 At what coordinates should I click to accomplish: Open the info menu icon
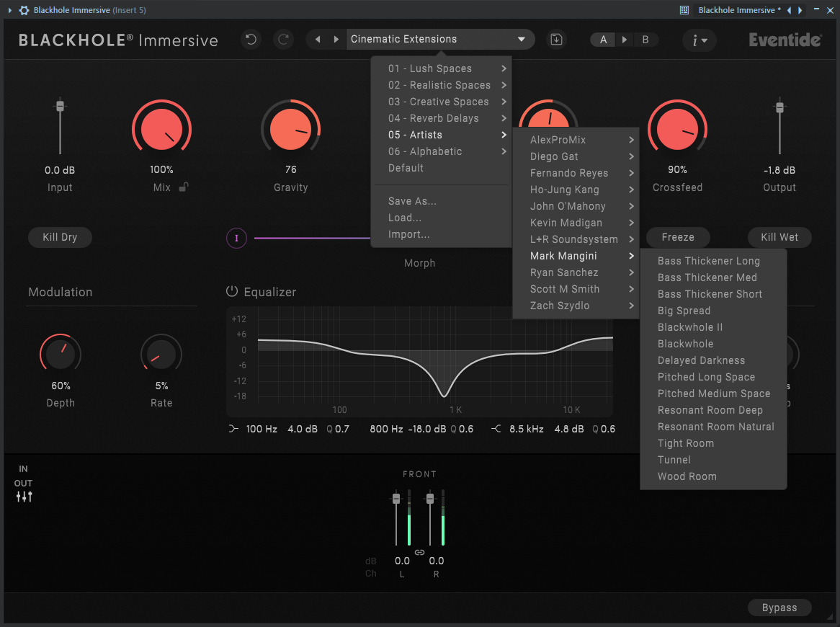(x=699, y=40)
